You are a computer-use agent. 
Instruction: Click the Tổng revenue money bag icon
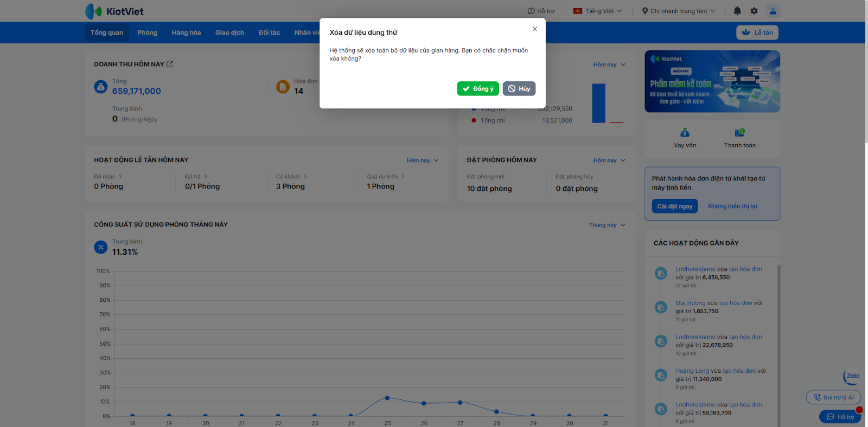tap(101, 87)
